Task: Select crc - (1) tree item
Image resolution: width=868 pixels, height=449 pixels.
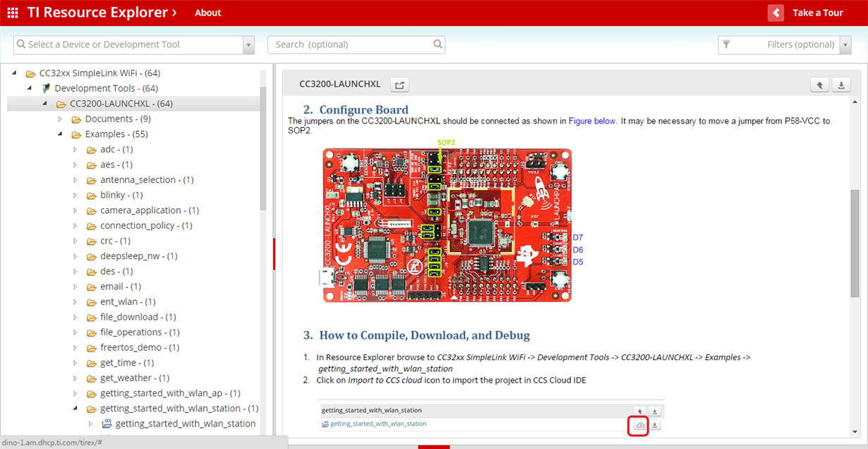Action: (115, 241)
